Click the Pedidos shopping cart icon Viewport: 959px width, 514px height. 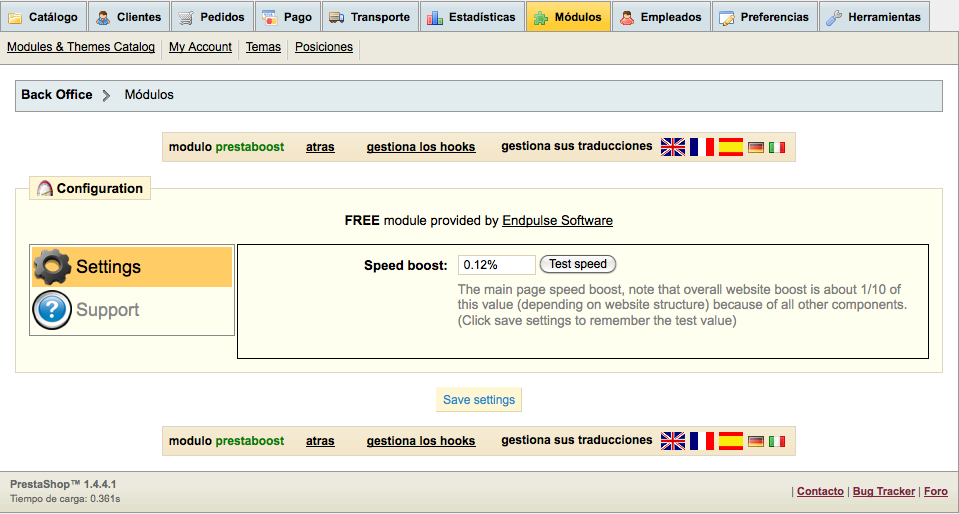(186, 18)
